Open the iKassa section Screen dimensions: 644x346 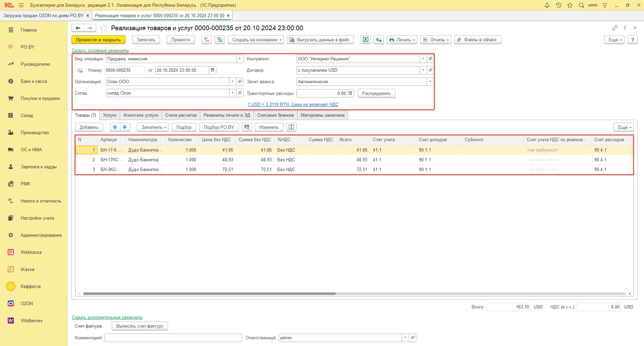(27, 270)
